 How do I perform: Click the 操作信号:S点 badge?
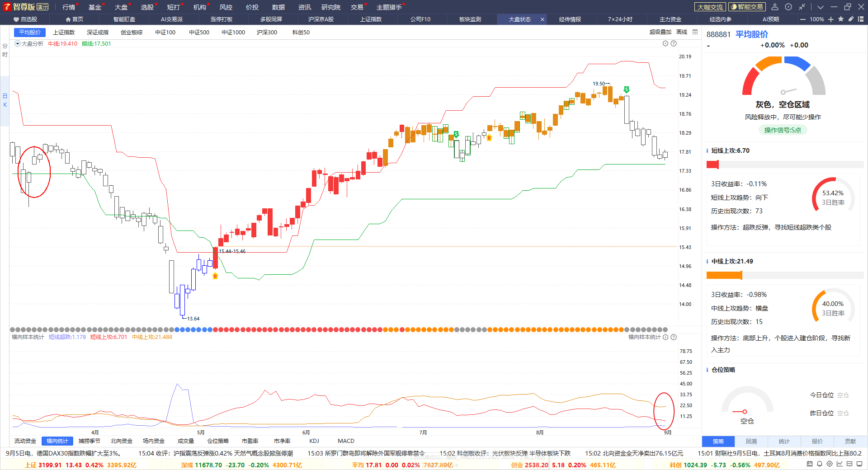click(x=783, y=130)
